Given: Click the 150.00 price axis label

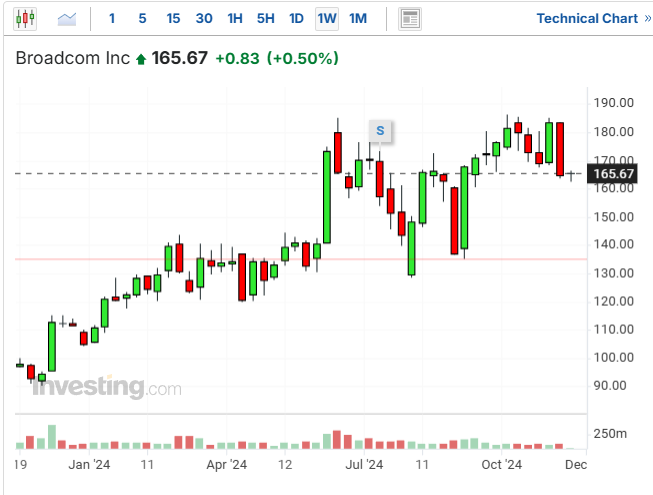Looking at the screenshot, I should click(613, 217).
